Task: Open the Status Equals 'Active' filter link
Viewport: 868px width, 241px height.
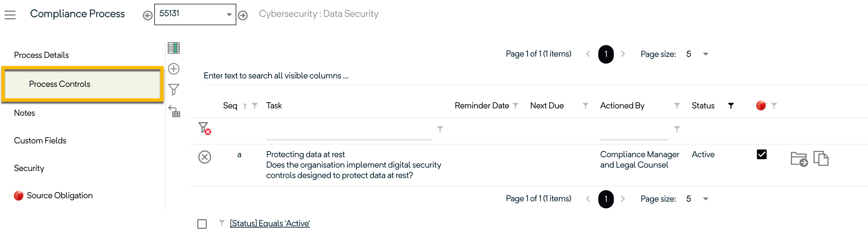Action: 270,223
